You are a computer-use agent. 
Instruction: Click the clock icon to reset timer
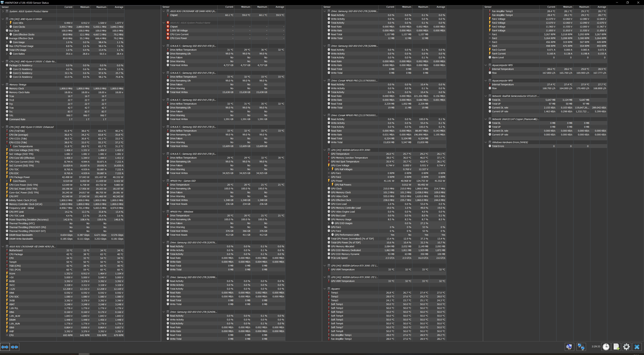tap(606, 347)
